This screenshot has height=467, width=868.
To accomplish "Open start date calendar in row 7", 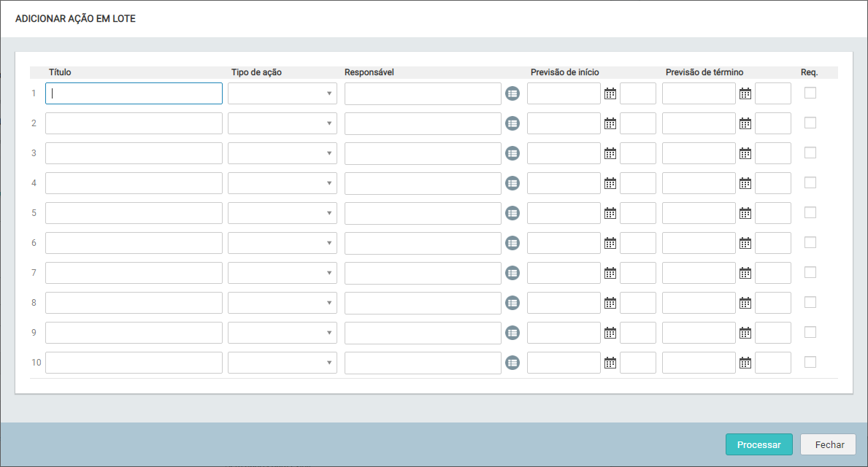I will [610, 273].
